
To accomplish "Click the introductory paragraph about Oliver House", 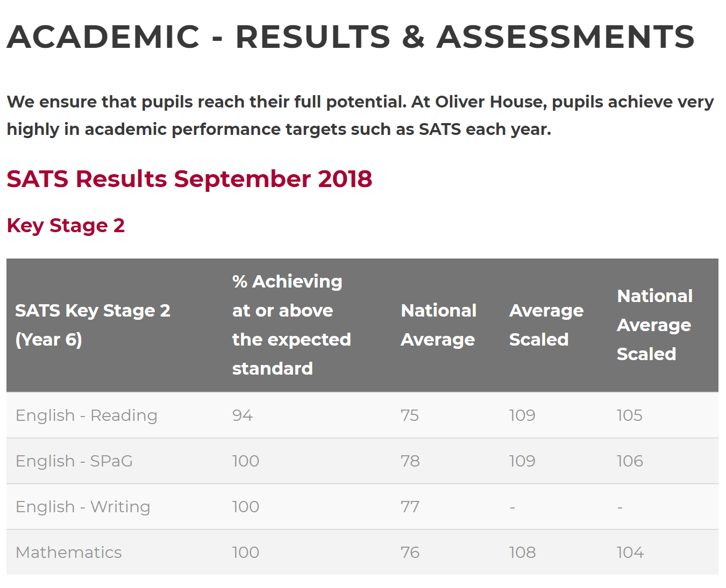I will coord(360,116).
